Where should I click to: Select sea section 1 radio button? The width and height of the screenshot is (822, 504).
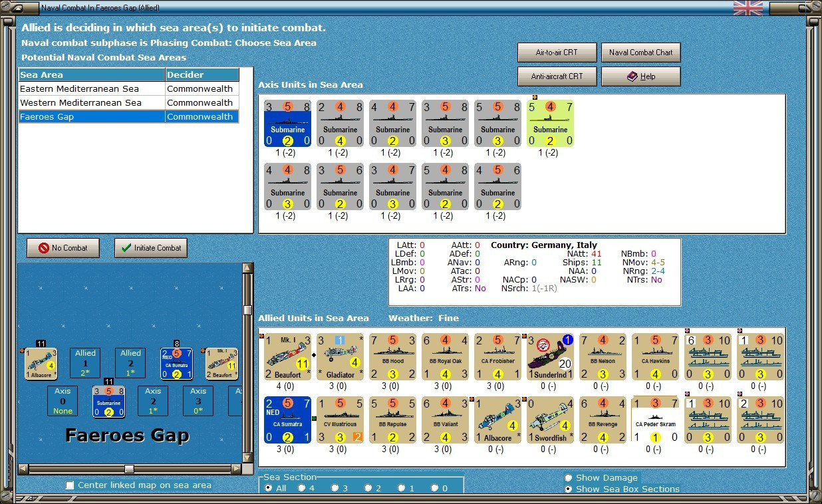[x=402, y=488]
